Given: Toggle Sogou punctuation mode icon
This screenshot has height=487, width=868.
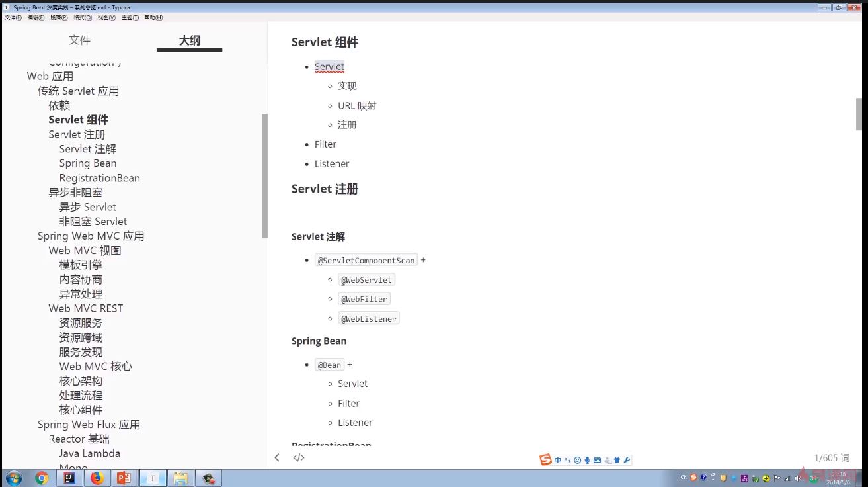Looking at the screenshot, I should tap(567, 460).
